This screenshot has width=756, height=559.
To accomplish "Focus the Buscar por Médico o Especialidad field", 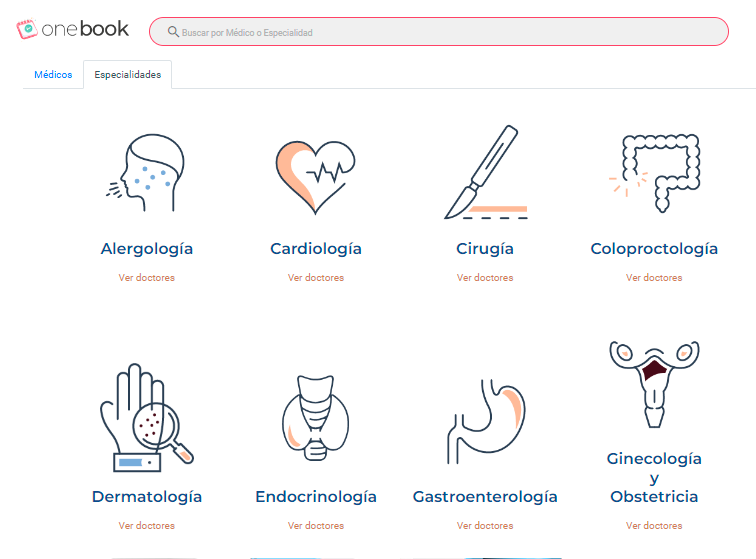I will click(439, 32).
